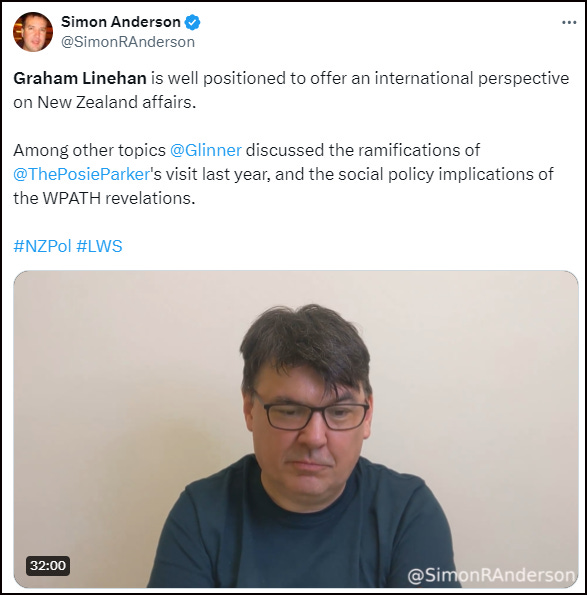Click the man's glasses in the video frame

point(311,414)
